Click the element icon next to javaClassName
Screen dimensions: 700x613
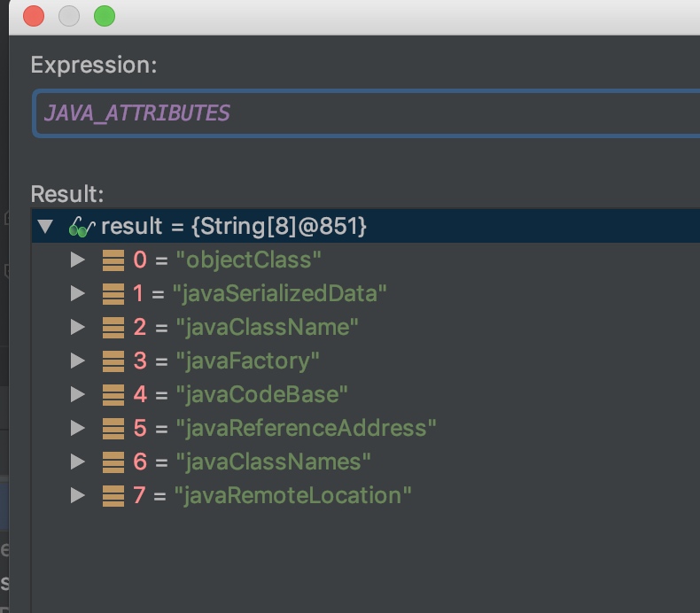pos(113,328)
